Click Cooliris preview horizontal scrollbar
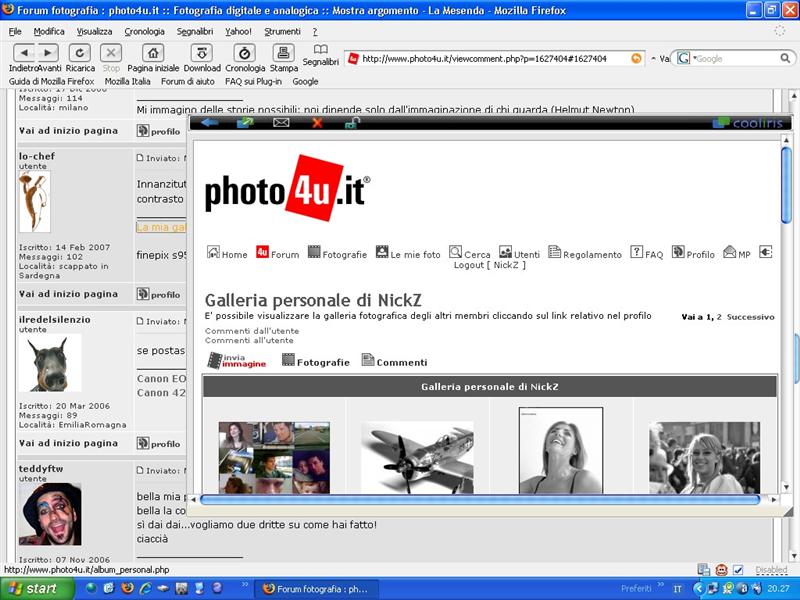 pos(481,499)
